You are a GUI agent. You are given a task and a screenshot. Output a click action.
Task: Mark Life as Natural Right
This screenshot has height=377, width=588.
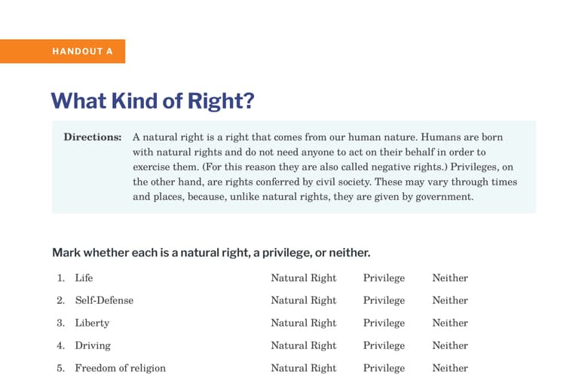coord(304,278)
